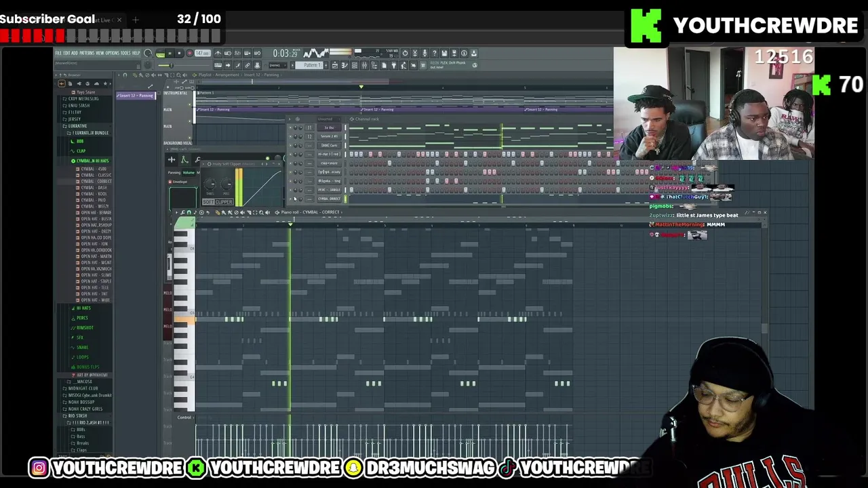The height and width of the screenshot is (488, 868).
Task: Mute the CYMBAL - CORRECT channel
Action: 290,199
